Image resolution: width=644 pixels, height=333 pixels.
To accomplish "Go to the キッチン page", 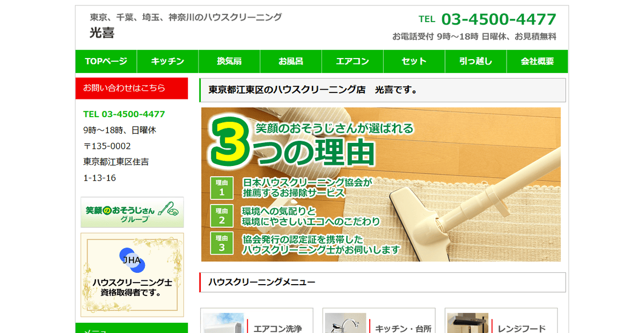I will tap(168, 61).
